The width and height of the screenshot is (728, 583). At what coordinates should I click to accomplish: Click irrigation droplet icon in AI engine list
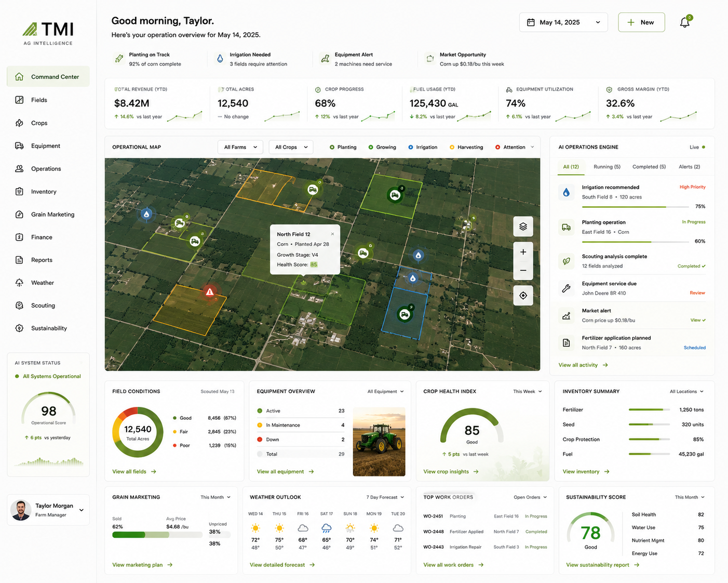[566, 192]
